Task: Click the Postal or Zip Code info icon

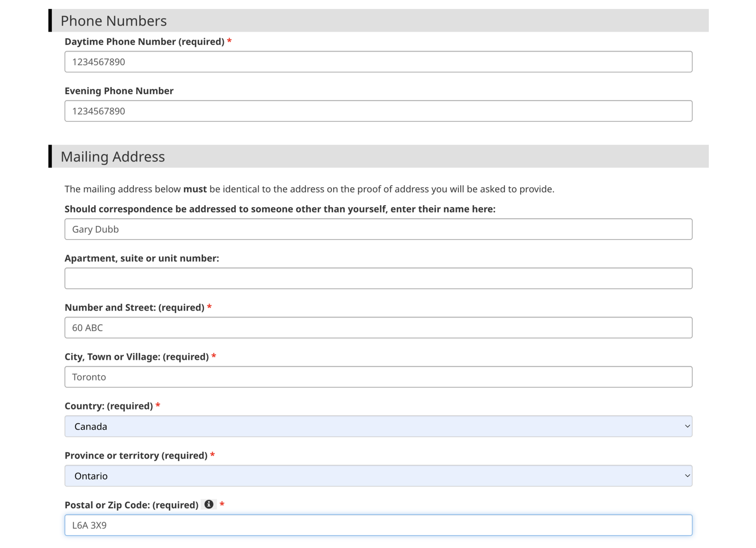Action: tap(208, 504)
